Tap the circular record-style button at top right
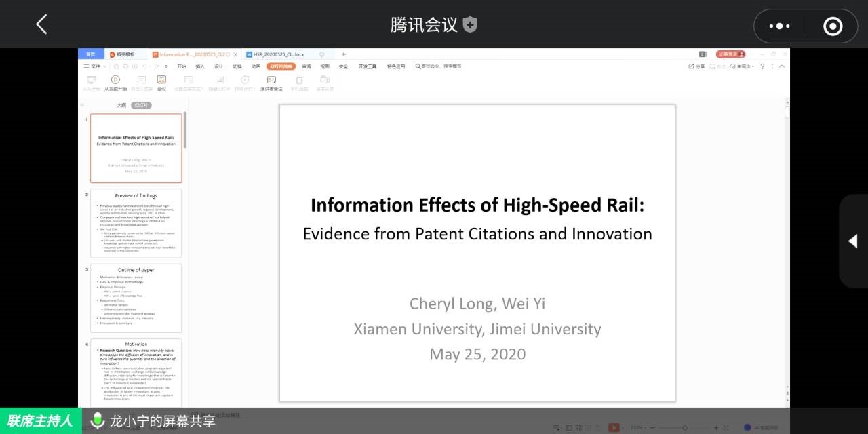 point(832,26)
